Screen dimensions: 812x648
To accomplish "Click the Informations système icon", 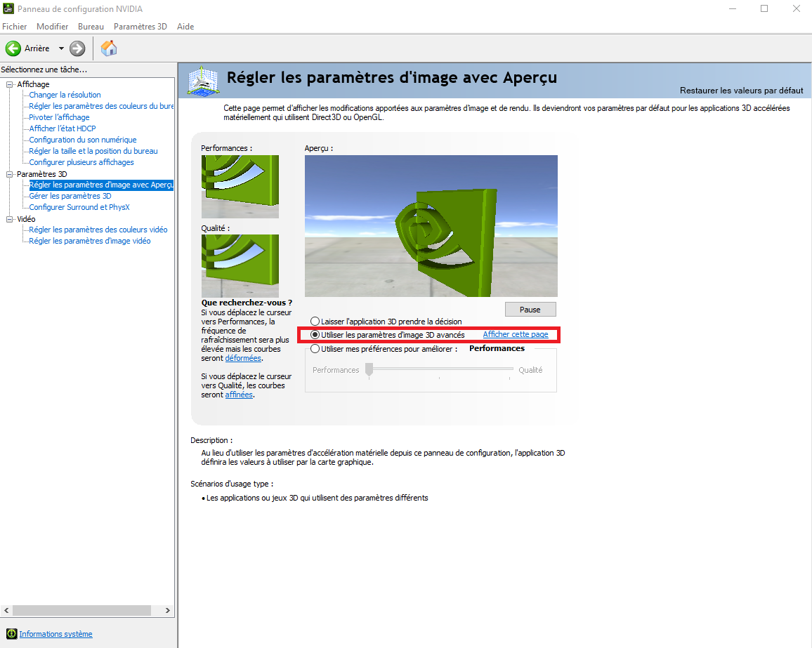I will (11, 634).
